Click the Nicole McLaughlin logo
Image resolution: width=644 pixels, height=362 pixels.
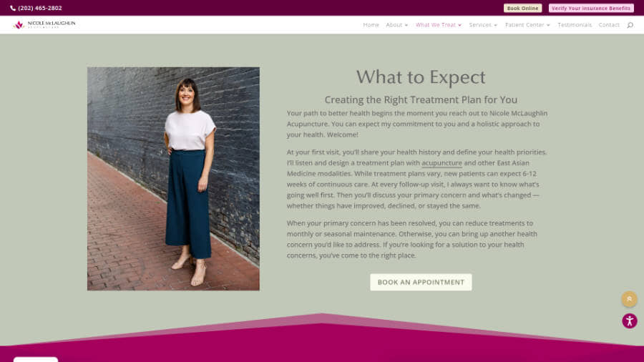point(44,24)
